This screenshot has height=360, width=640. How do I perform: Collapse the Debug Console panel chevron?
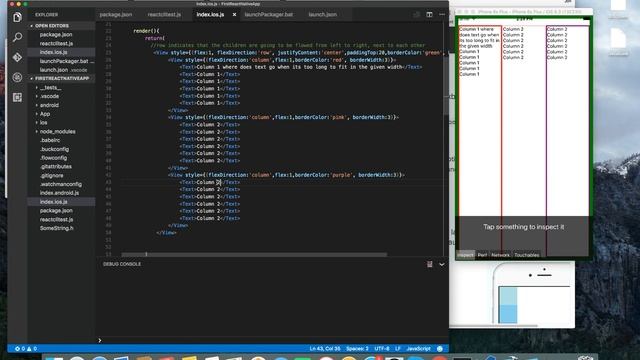tap(442, 264)
